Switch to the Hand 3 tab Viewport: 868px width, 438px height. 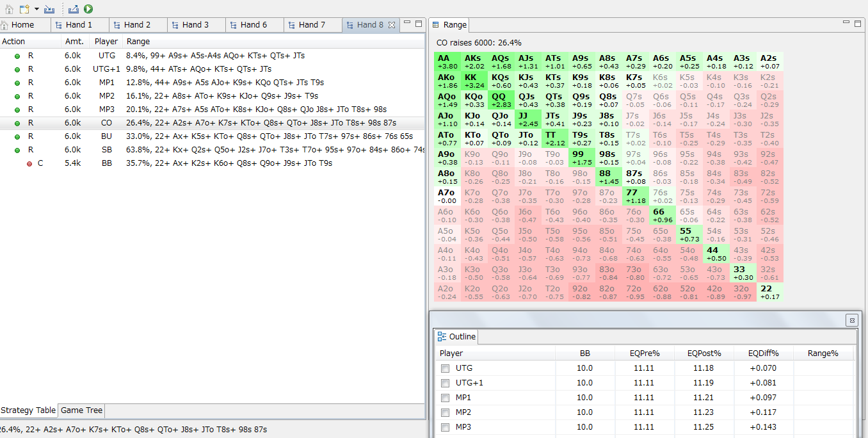pyautogui.click(x=195, y=25)
